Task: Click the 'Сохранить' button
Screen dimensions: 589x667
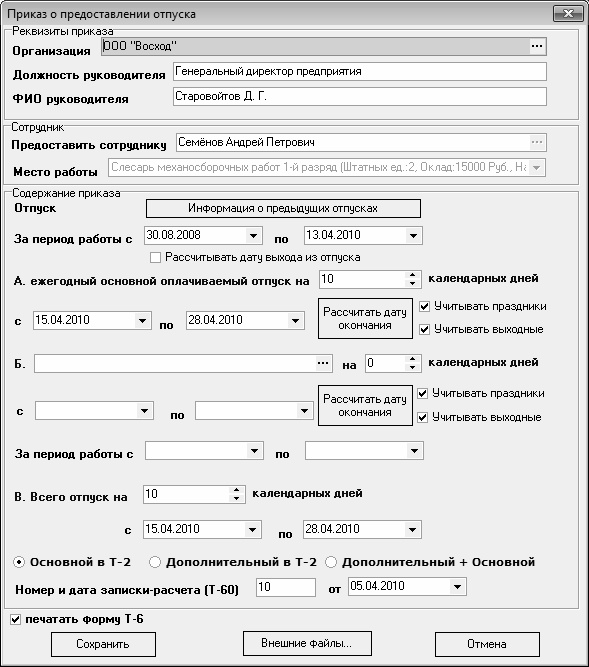Action: point(103,644)
